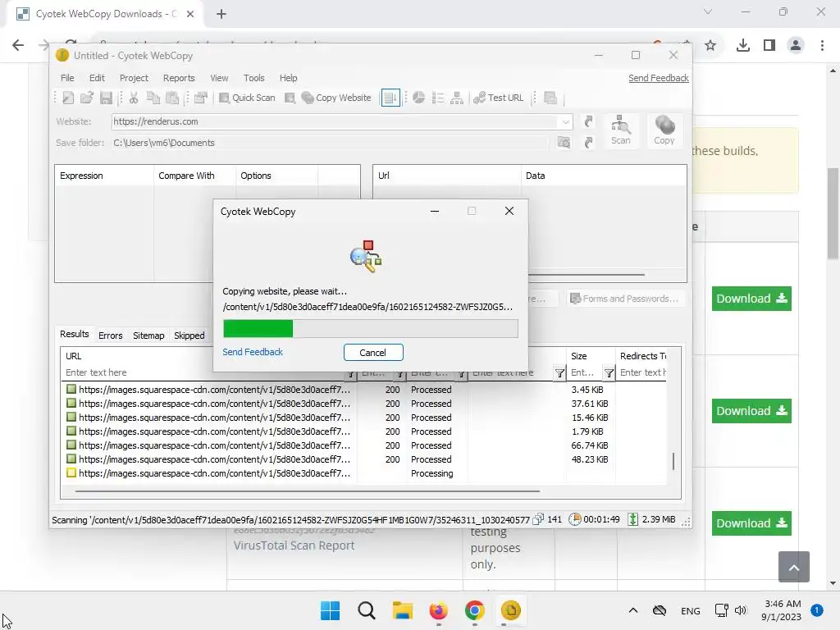The image size is (840, 630).
Task: Click the results list horizontal scrollbar
Action: pos(308,491)
